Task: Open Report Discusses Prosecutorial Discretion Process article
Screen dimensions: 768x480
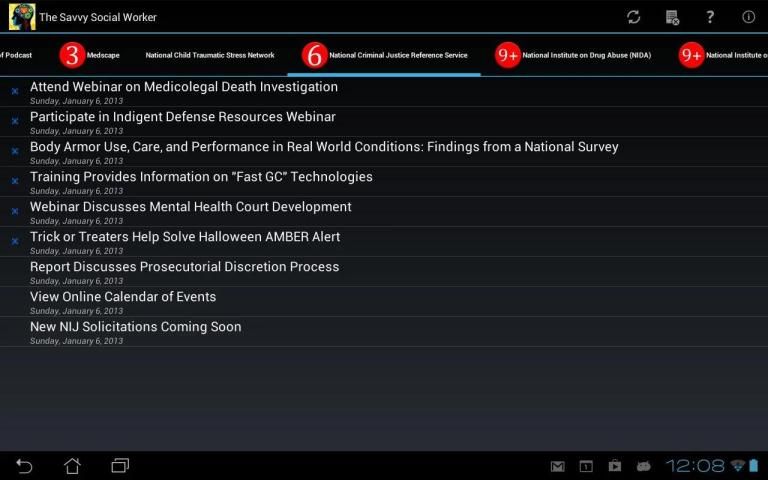Action: pyautogui.click(x=185, y=268)
